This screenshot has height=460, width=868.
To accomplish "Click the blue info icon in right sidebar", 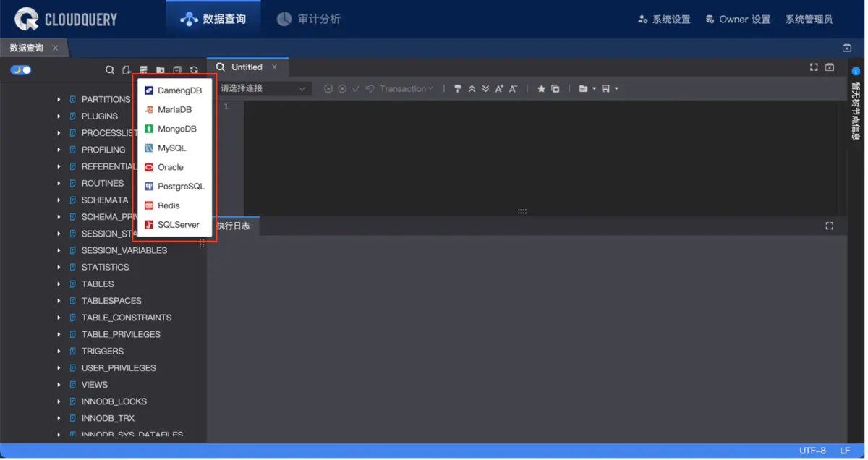I will click(856, 72).
